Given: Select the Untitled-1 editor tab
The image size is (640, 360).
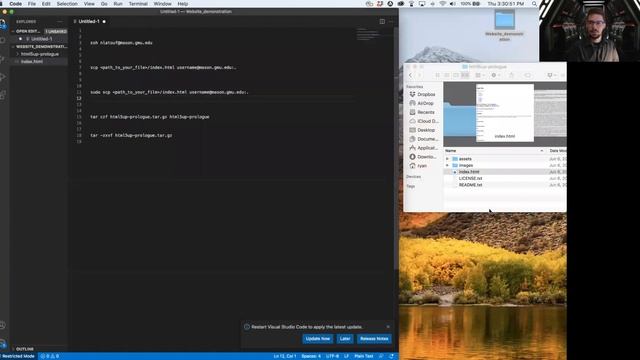Looking at the screenshot, I should click(90, 21).
